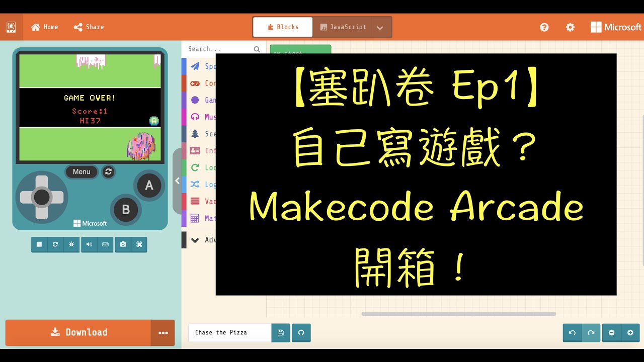Click the game screen in the simulator
The width and height of the screenshot is (644, 362).
[90, 107]
